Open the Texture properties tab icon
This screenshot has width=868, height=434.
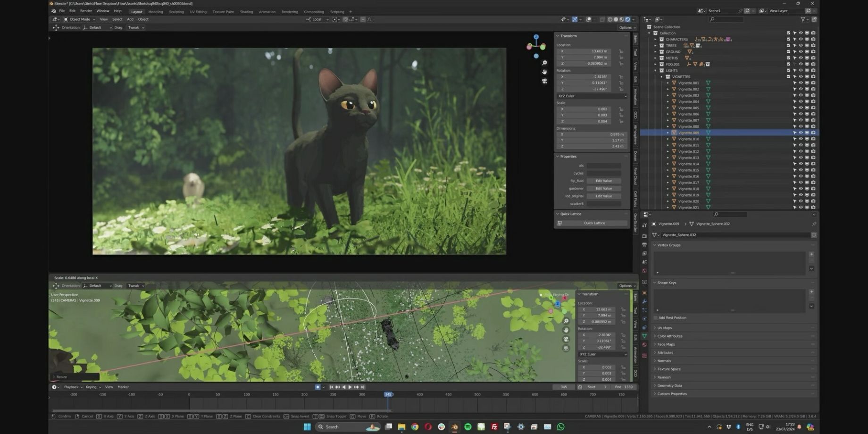coord(644,355)
